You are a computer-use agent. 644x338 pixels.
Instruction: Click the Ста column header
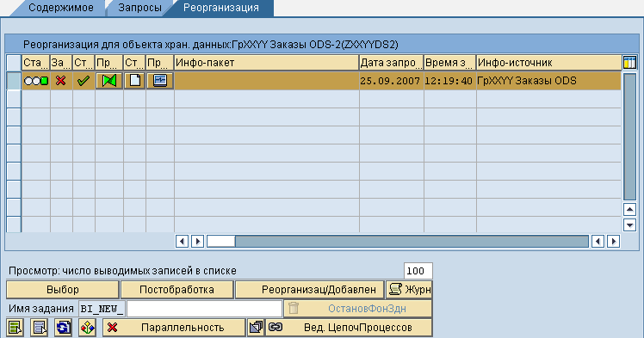pos(36,63)
